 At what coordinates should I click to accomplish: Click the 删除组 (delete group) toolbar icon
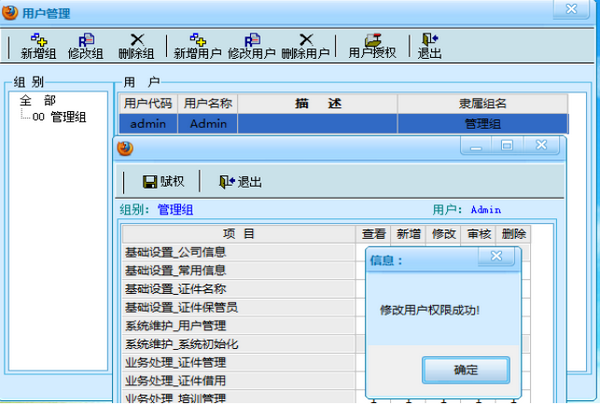pos(136,46)
